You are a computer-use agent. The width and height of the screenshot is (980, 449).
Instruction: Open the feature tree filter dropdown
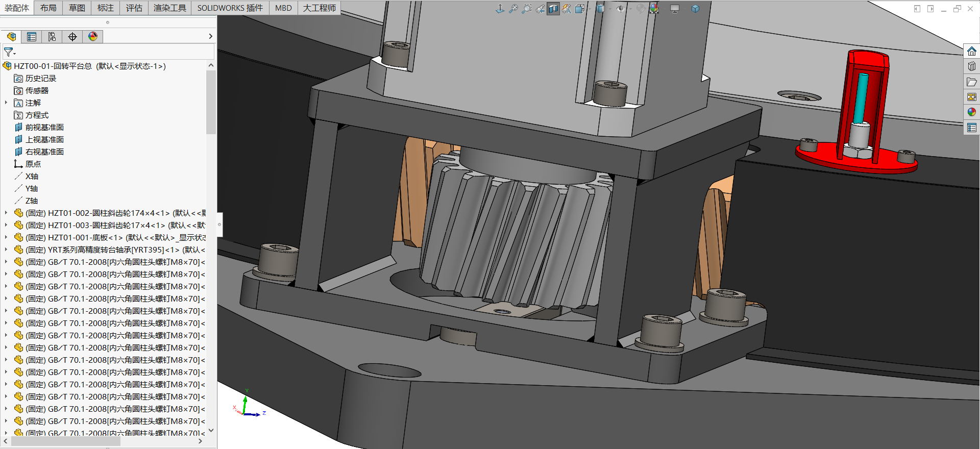(10, 52)
